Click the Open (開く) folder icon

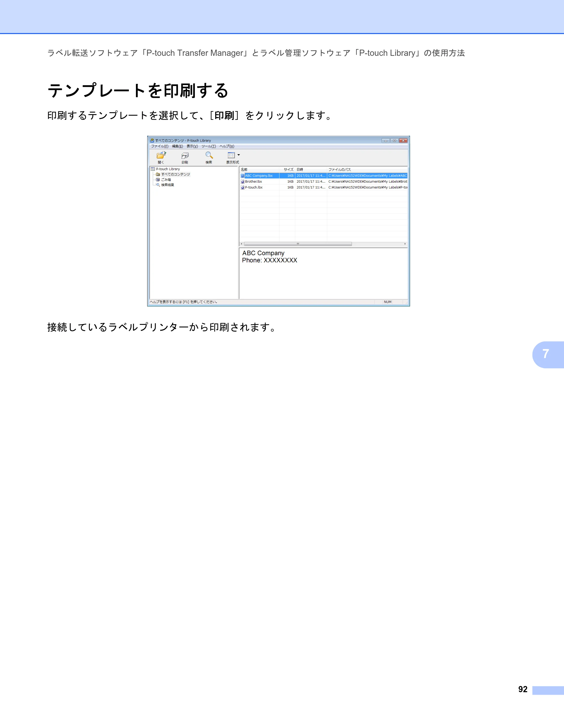[161, 155]
